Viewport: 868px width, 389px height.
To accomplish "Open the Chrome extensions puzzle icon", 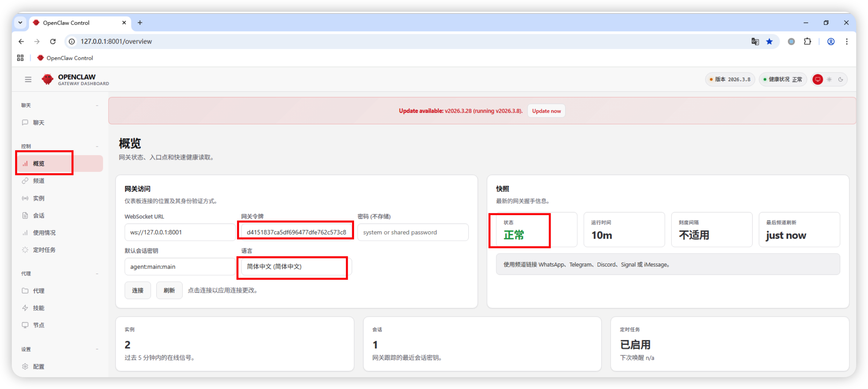I will click(x=807, y=41).
